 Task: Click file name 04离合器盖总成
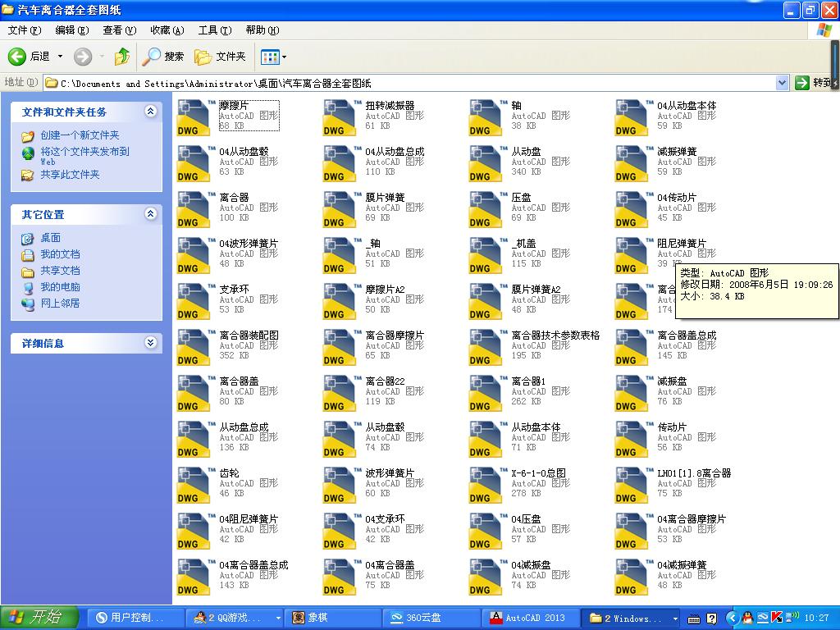pyautogui.click(x=253, y=565)
